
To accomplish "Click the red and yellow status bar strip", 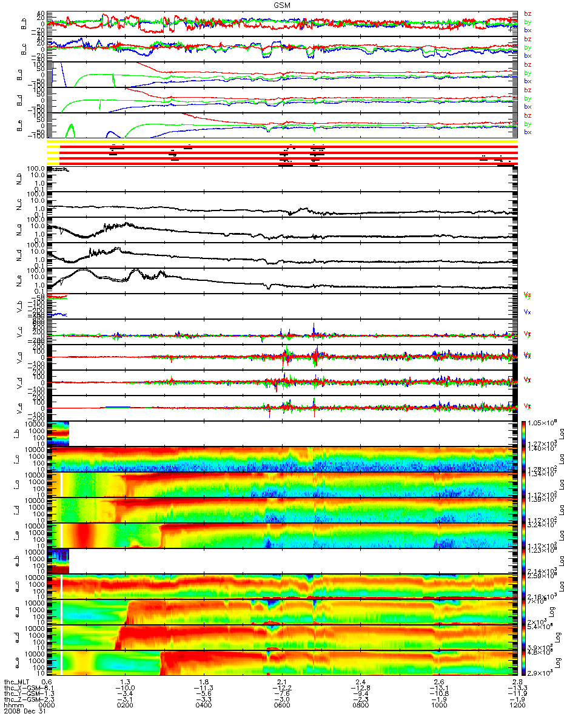I will point(281,154).
